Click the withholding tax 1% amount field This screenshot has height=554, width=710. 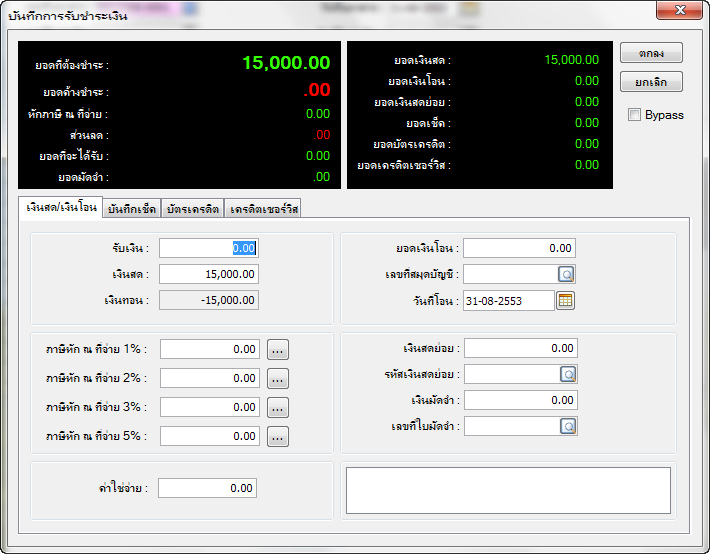[x=210, y=349]
